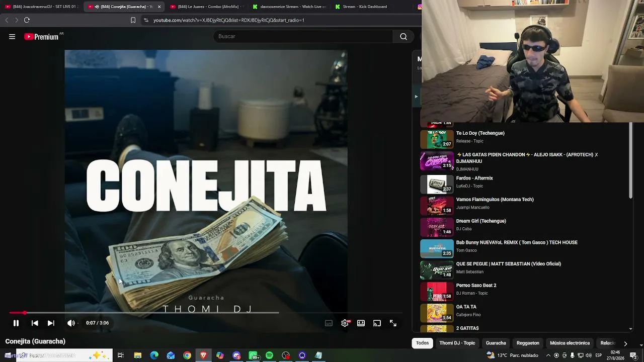The width and height of the screenshot is (644, 362).
Task: Open Outlook mail from the taskbar
Action: [171, 355]
